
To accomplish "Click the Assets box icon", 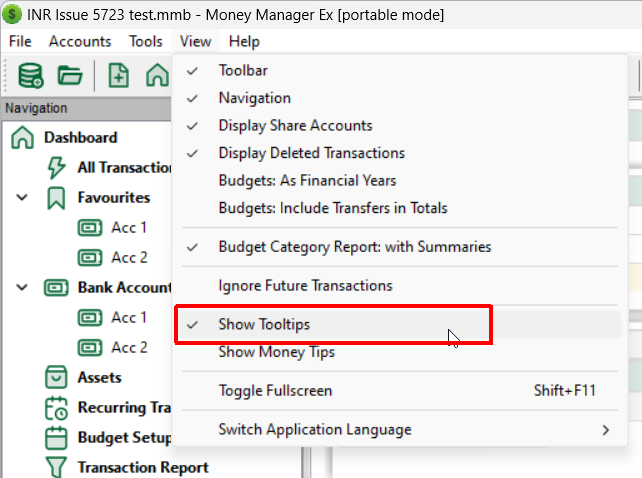I will point(56,377).
